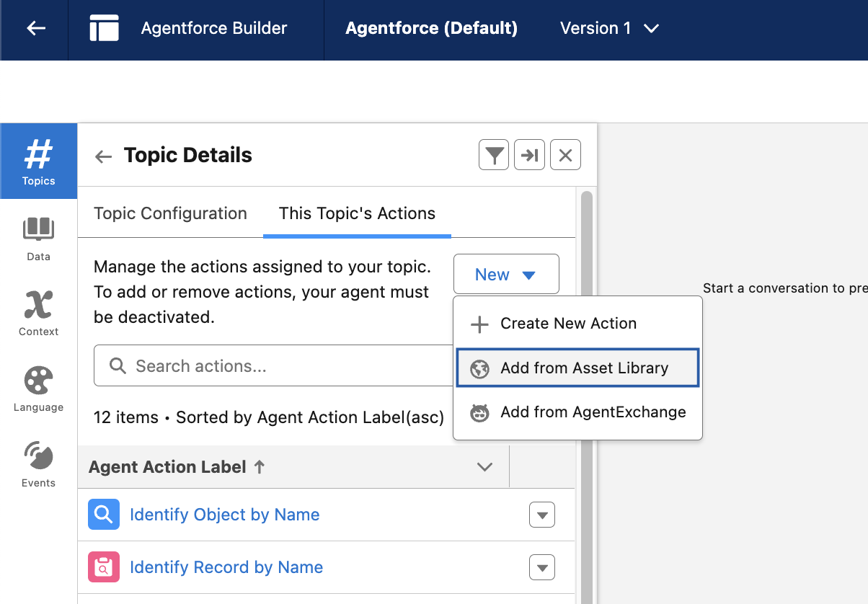Choose Create New Action from menu
Image resolution: width=868 pixels, height=604 pixels.
tap(568, 324)
